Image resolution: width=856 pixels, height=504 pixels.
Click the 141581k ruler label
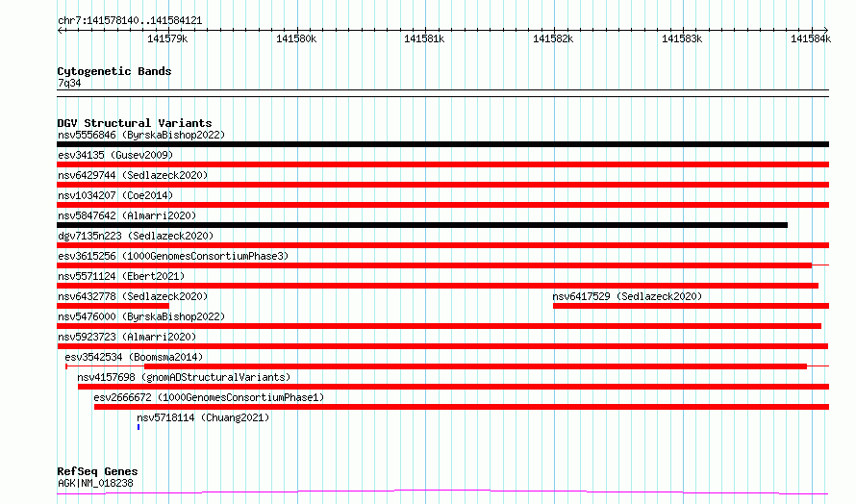pyautogui.click(x=424, y=38)
